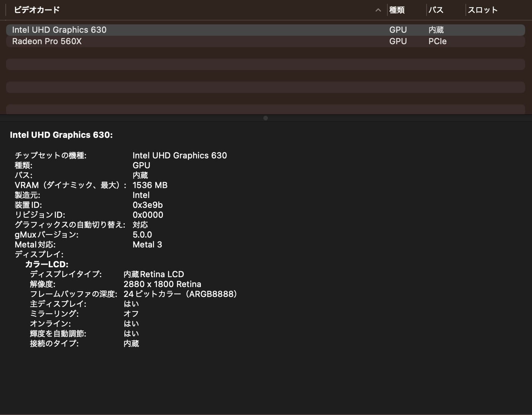Click the Metal 3 support value
The height and width of the screenshot is (415, 532).
(x=147, y=245)
